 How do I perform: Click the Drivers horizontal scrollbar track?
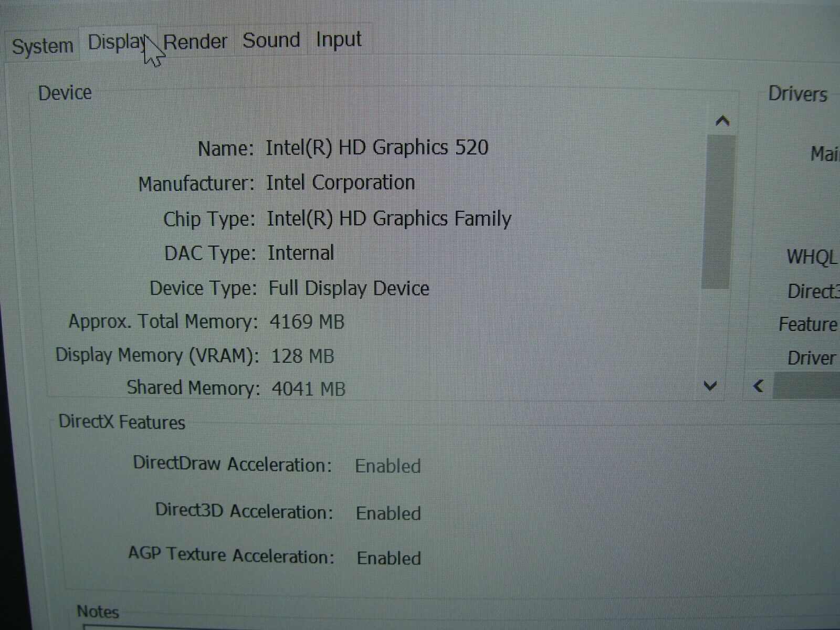[806, 386]
